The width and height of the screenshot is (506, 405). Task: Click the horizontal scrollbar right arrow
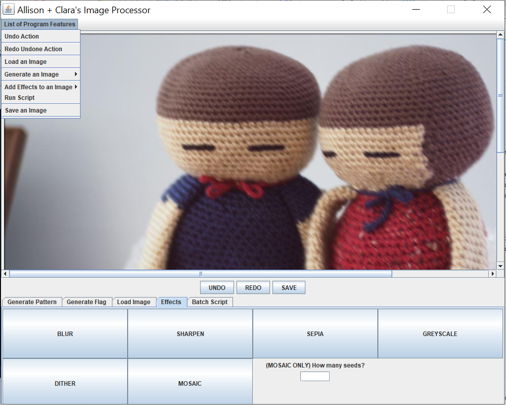[x=492, y=274]
